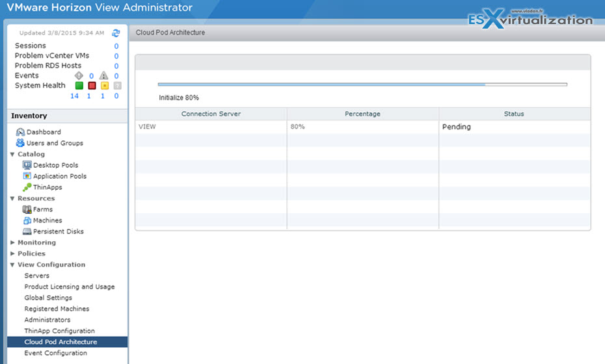This screenshot has width=605, height=364.
Task: Open Users and Groups
Action: click(55, 143)
